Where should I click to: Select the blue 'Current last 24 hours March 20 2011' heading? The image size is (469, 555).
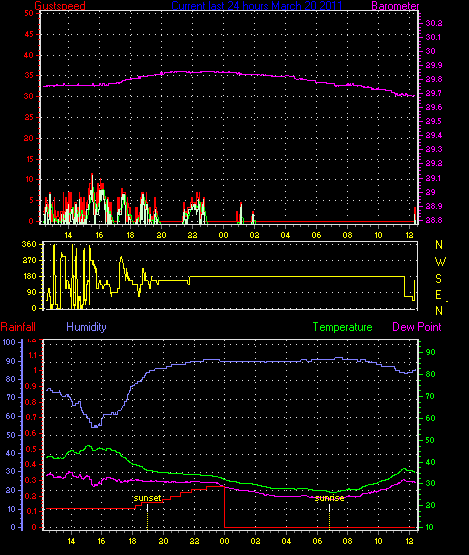pyautogui.click(x=257, y=5)
